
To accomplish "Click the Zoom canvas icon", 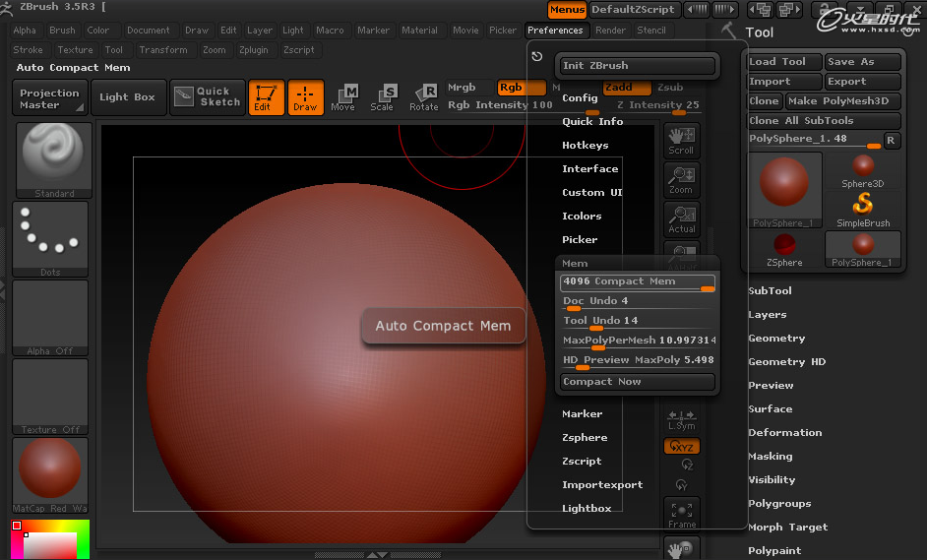I will coord(682,180).
